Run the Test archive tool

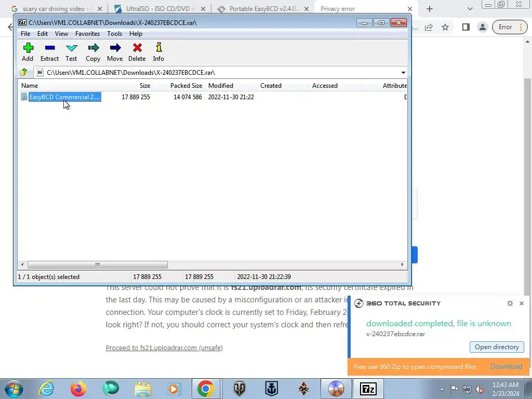click(x=71, y=52)
